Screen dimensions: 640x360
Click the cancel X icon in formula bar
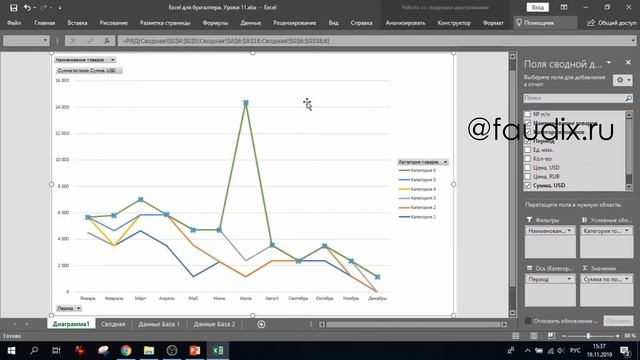(x=73, y=41)
